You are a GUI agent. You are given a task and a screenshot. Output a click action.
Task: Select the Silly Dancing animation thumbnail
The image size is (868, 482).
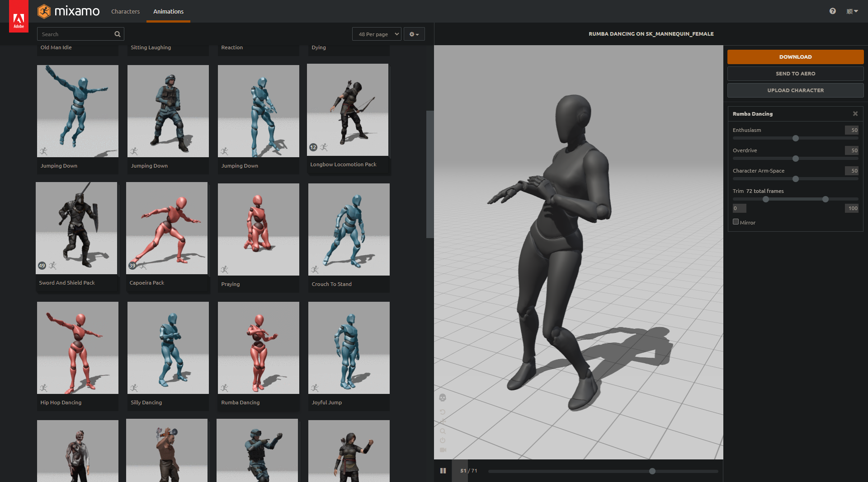pos(168,348)
